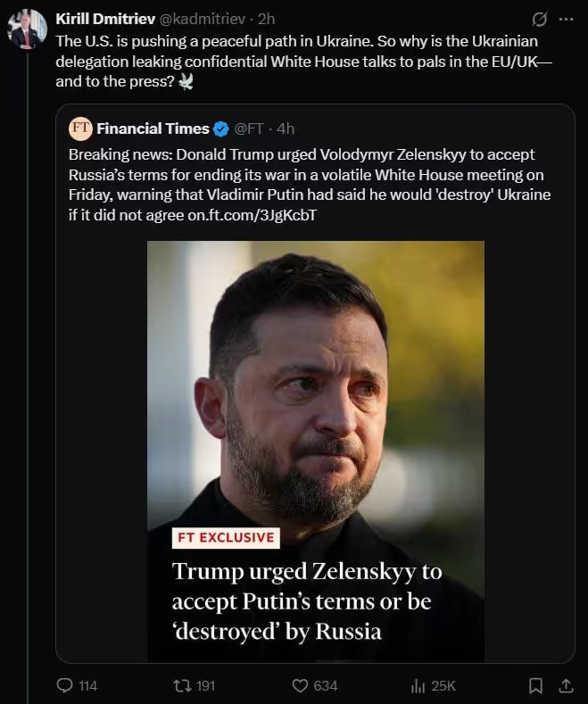The height and width of the screenshot is (704, 588).
Task: Click the Financial Times FT logo avatar
Action: coord(80,128)
